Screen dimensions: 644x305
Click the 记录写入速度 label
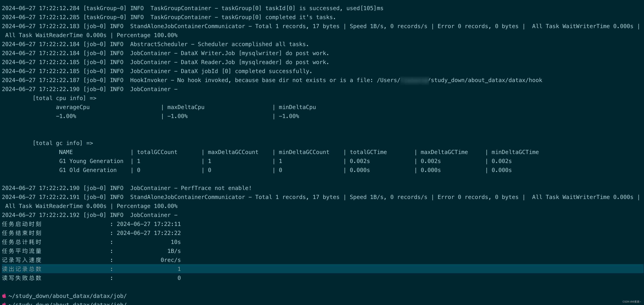22,260
